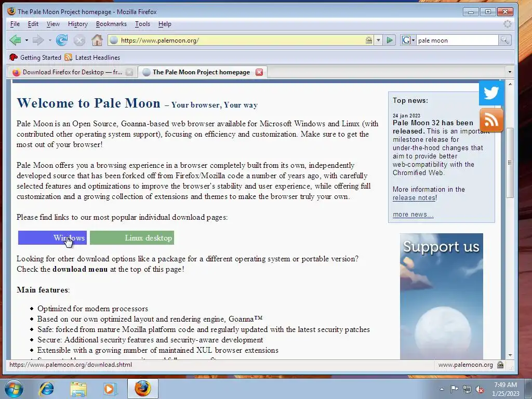Open the Edit menu

pos(33,24)
